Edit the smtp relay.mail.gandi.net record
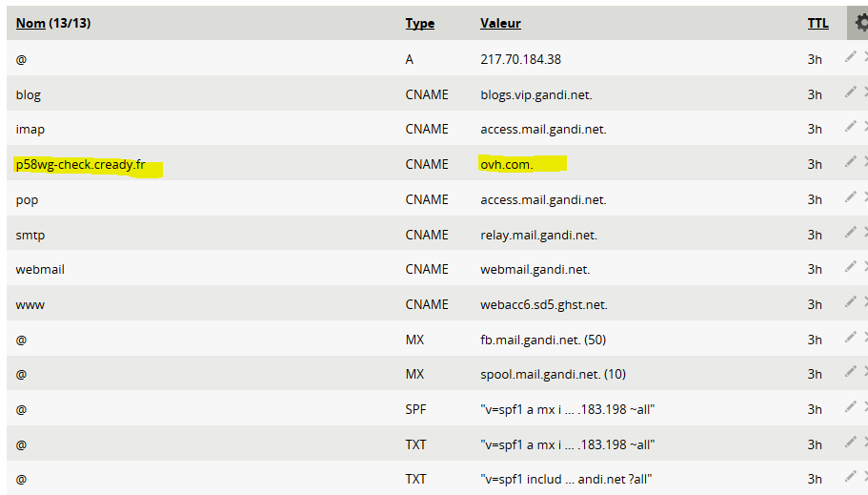 pos(851,233)
